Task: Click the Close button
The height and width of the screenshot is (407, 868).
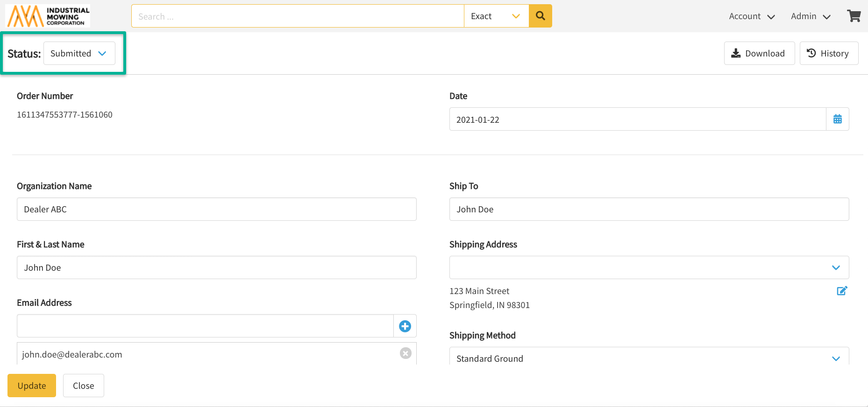Action: click(83, 386)
